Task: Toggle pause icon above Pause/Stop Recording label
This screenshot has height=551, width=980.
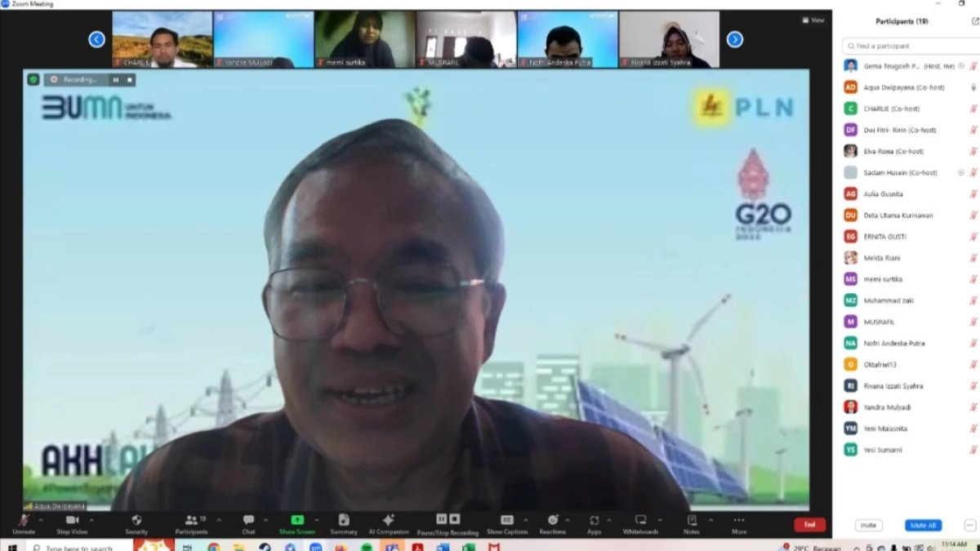Action: pos(441,519)
